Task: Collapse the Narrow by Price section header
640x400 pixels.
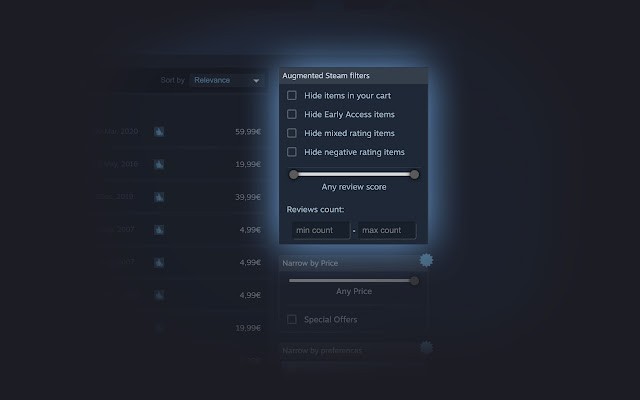Action: 353,263
